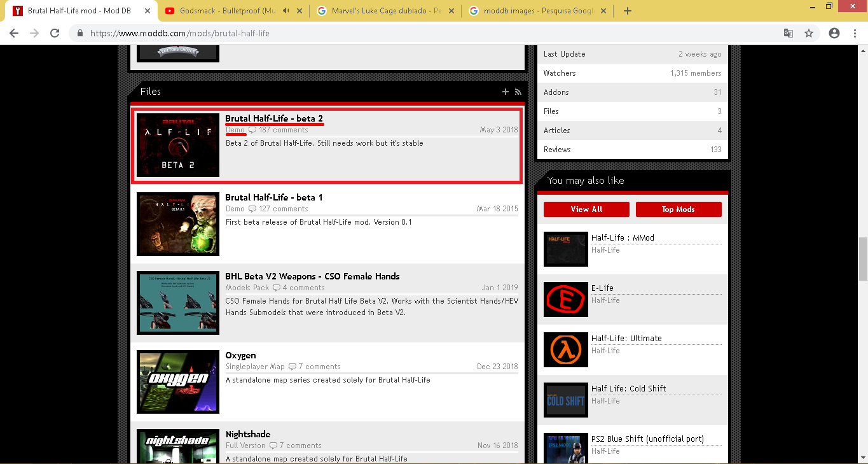Click comment bubble icon for CSO Female Hands
The height and width of the screenshot is (464, 868).
pos(276,288)
